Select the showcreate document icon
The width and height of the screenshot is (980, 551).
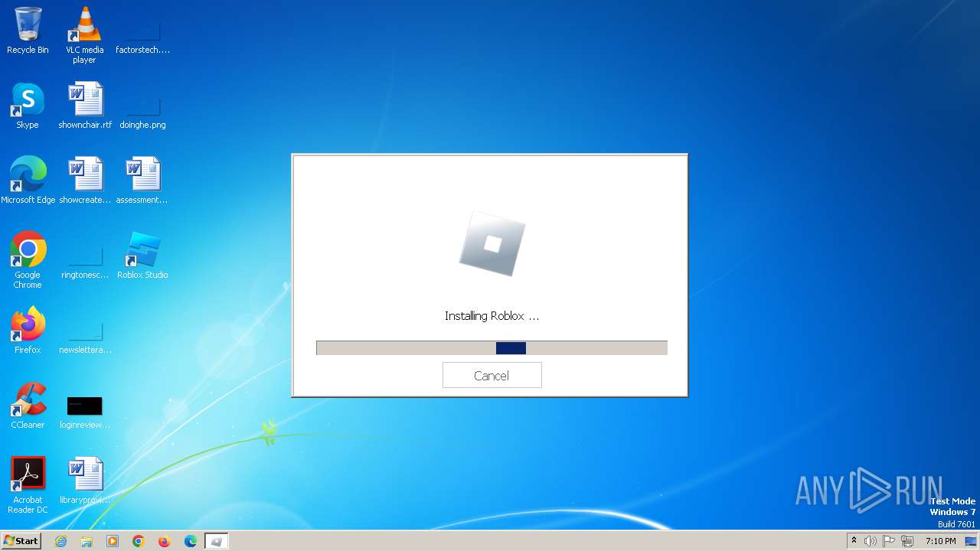tap(85, 181)
